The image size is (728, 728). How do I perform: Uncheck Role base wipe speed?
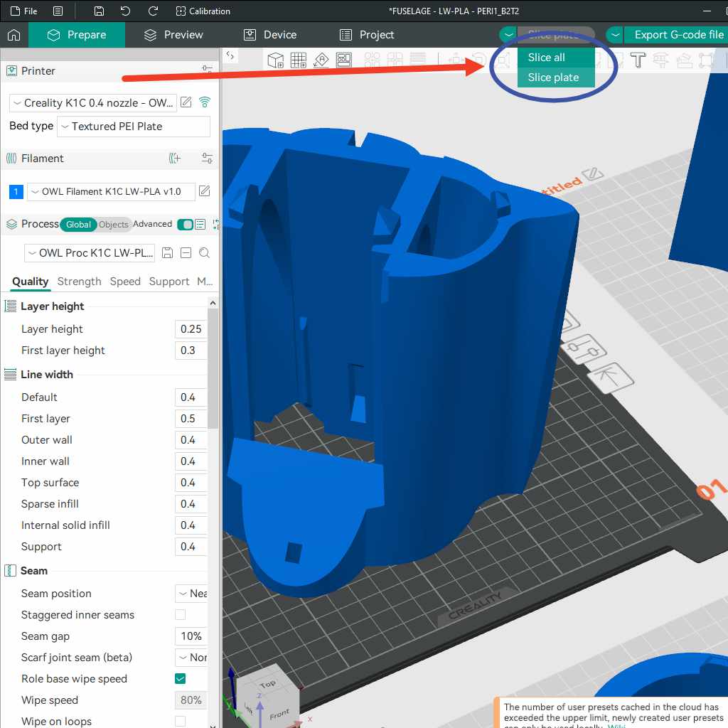(x=181, y=679)
